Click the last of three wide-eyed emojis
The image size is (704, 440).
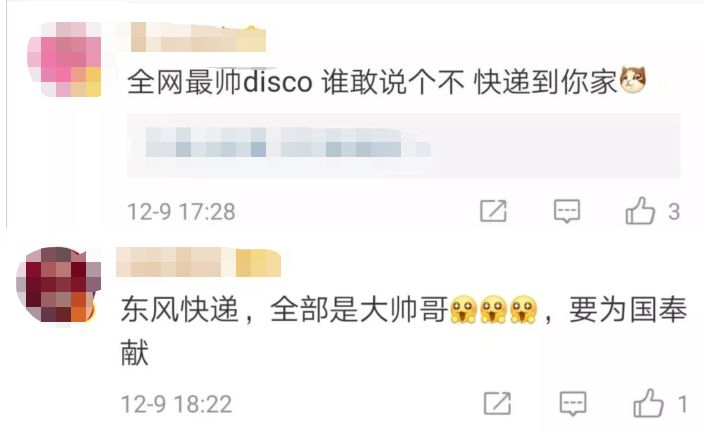click(524, 309)
